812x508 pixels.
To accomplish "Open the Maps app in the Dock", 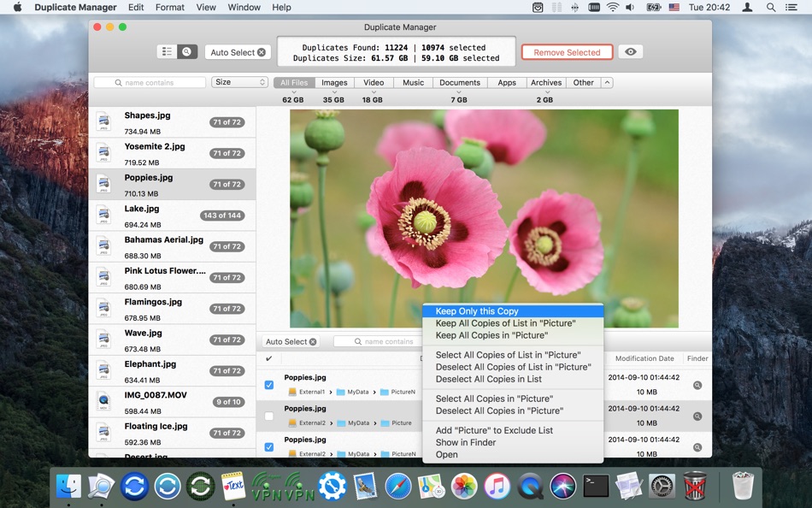I will click(x=431, y=487).
